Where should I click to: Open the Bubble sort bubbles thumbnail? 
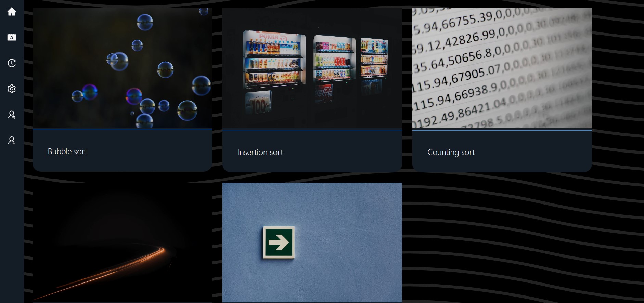(x=122, y=68)
